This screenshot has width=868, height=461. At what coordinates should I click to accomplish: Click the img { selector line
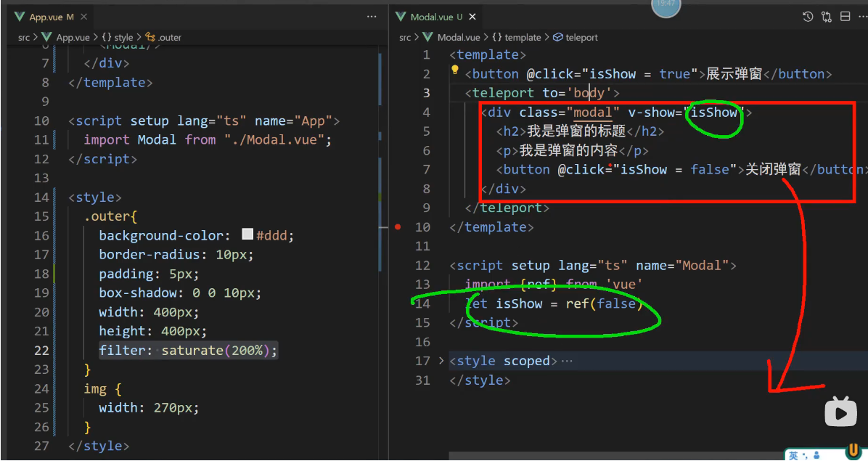(102, 389)
